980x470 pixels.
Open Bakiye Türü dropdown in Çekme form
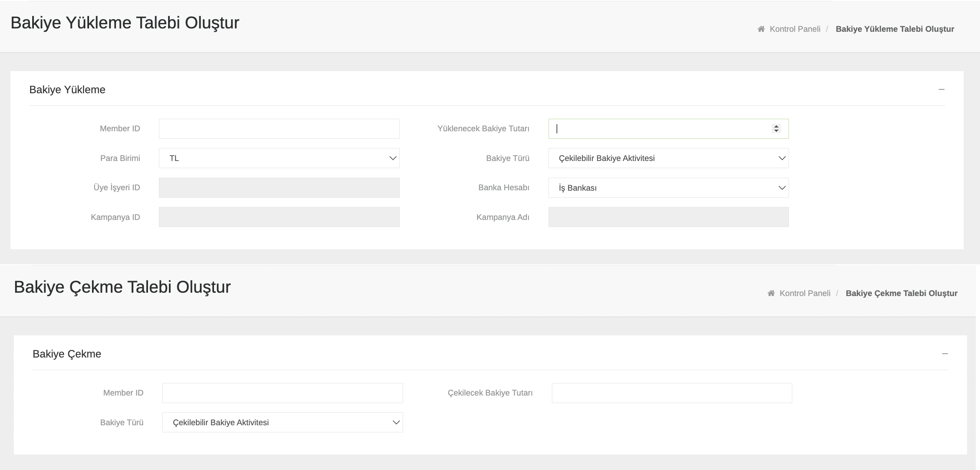tap(282, 422)
